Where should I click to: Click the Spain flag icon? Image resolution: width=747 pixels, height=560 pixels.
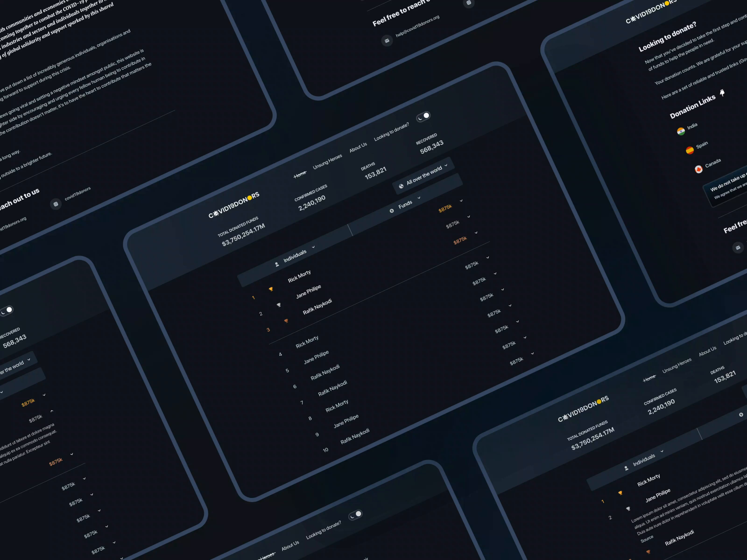(x=690, y=150)
